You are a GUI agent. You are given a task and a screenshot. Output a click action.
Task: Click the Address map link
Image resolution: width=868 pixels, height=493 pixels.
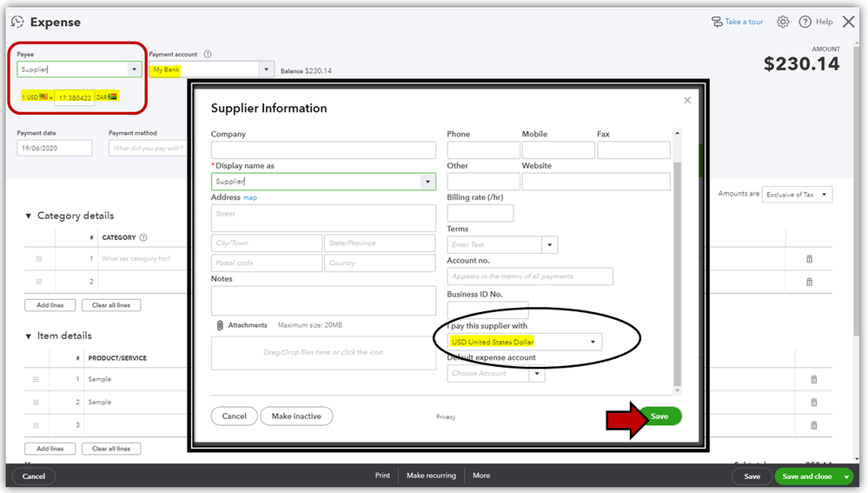point(250,197)
